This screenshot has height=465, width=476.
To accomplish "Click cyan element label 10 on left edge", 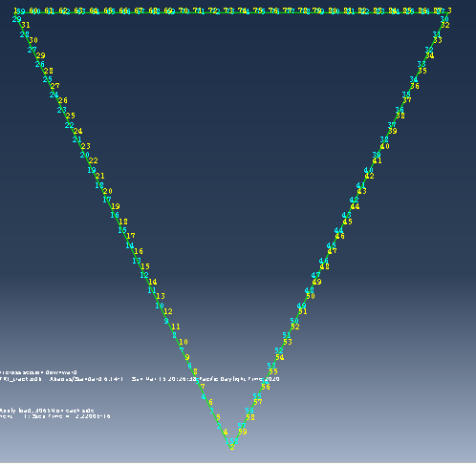I will 160,306.
